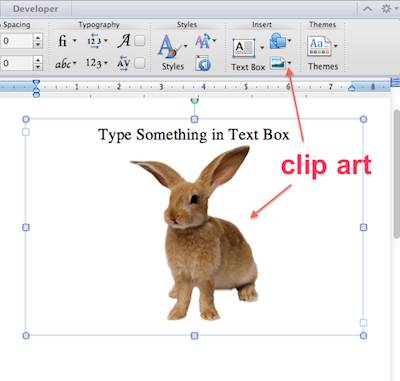This screenshot has width=400, height=381.
Task: Open the Quick Styles dropdown arrow
Action: (185, 46)
